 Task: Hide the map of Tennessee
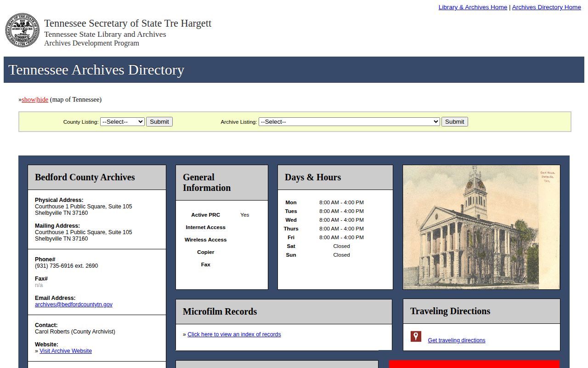[x=43, y=100]
